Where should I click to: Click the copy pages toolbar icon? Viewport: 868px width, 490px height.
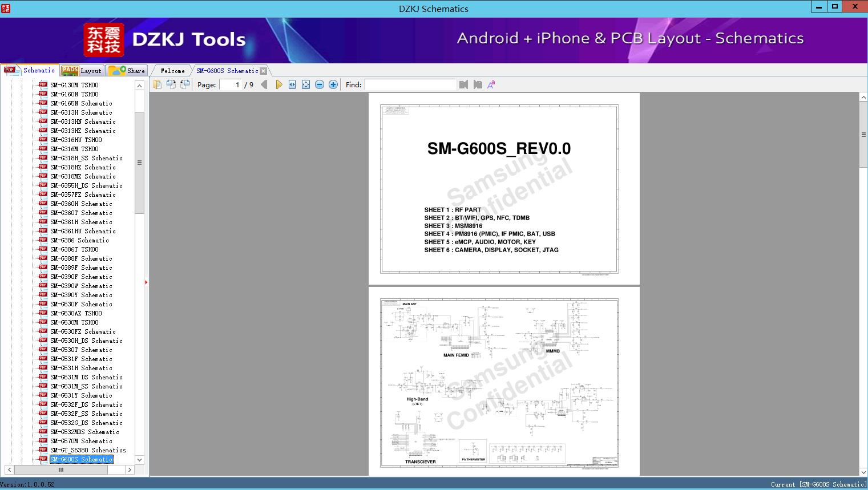point(157,84)
